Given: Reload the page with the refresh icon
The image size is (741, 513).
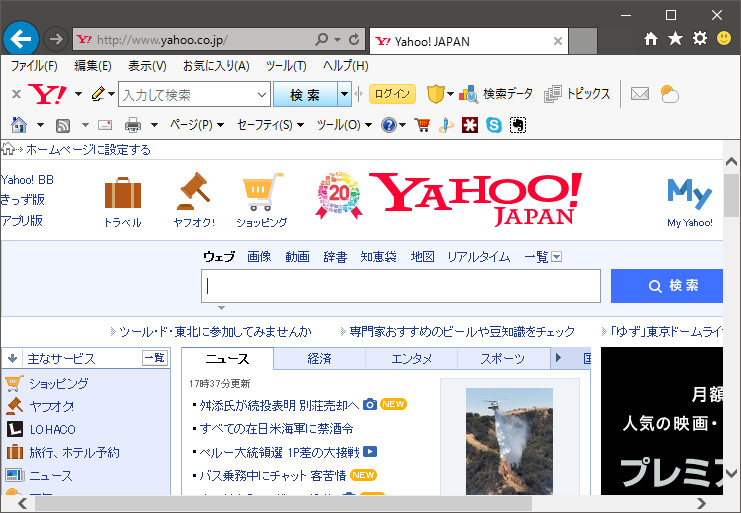Looking at the screenshot, I should [354, 39].
